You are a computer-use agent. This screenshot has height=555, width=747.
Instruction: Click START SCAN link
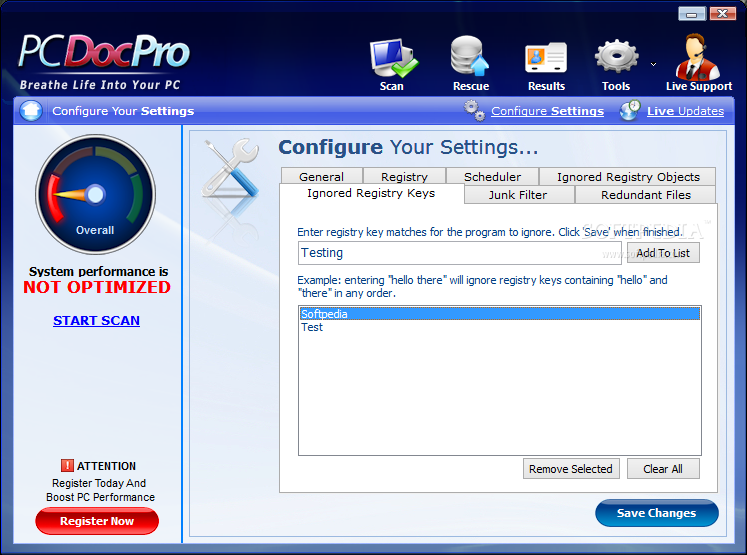[96, 321]
